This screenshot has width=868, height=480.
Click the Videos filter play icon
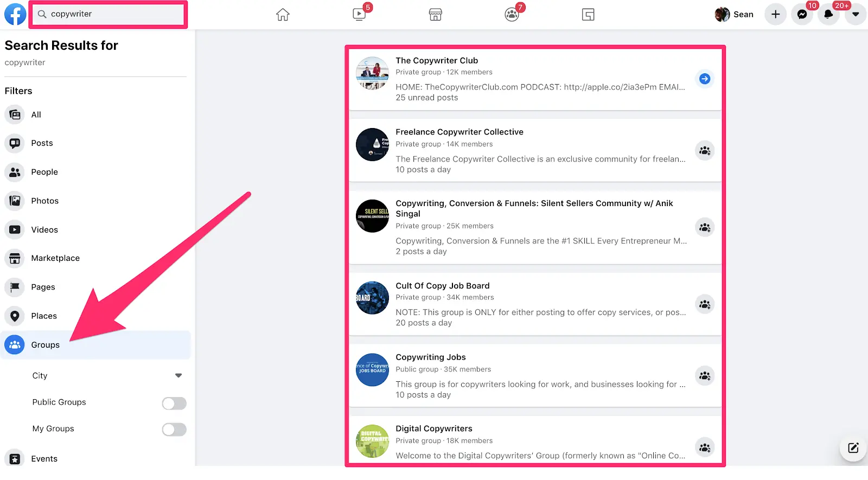coord(15,230)
